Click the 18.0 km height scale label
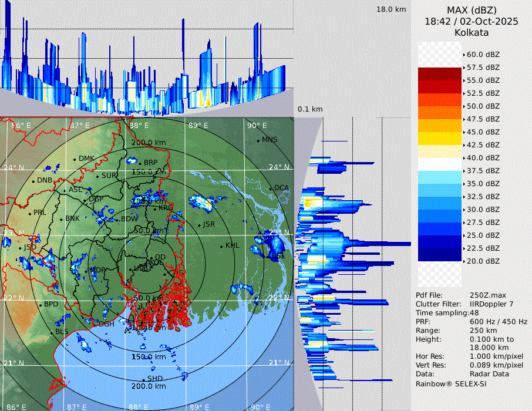The width and height of the screenshot is (532, 411). pyautogui.click(x=391, y=9)
